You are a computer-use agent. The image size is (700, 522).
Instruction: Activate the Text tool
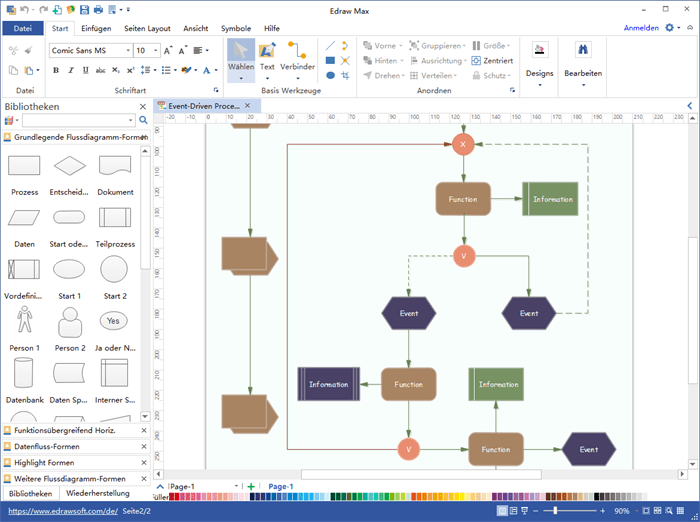tap(267, 60)
